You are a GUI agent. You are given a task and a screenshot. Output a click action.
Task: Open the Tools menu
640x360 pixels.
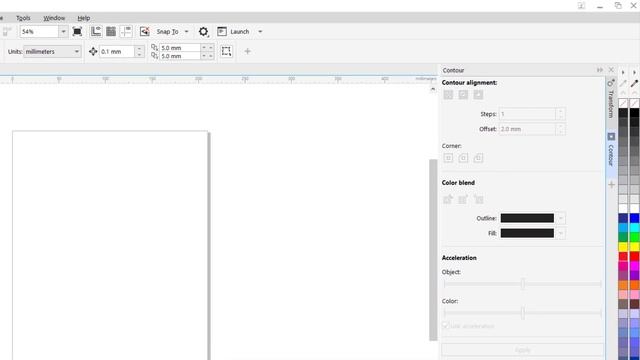(x=23, y=18)
